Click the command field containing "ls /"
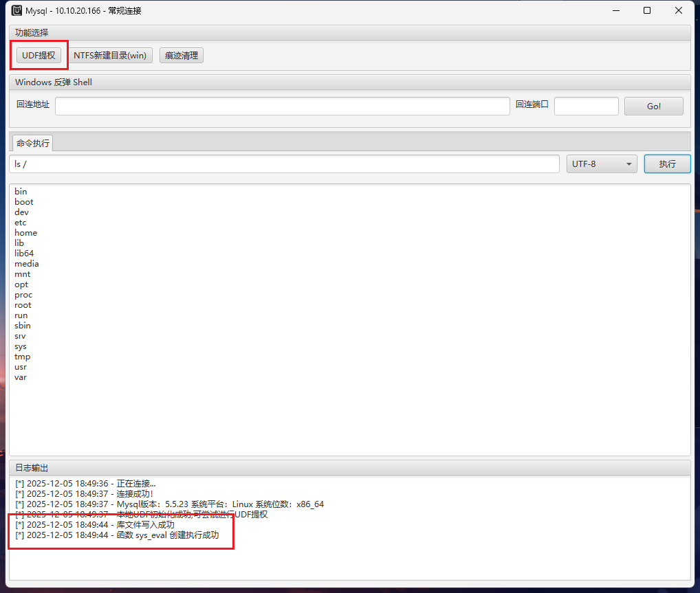 (x=285, y=164)
